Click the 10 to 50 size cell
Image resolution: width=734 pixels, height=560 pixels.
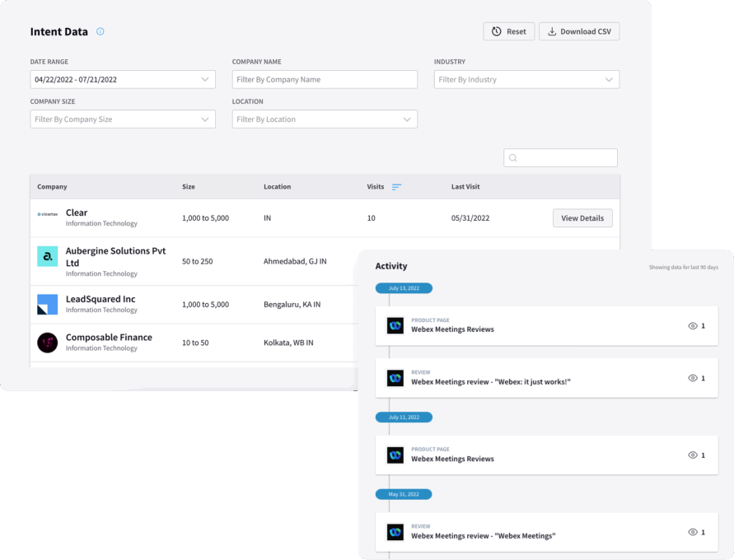[195, 343]
